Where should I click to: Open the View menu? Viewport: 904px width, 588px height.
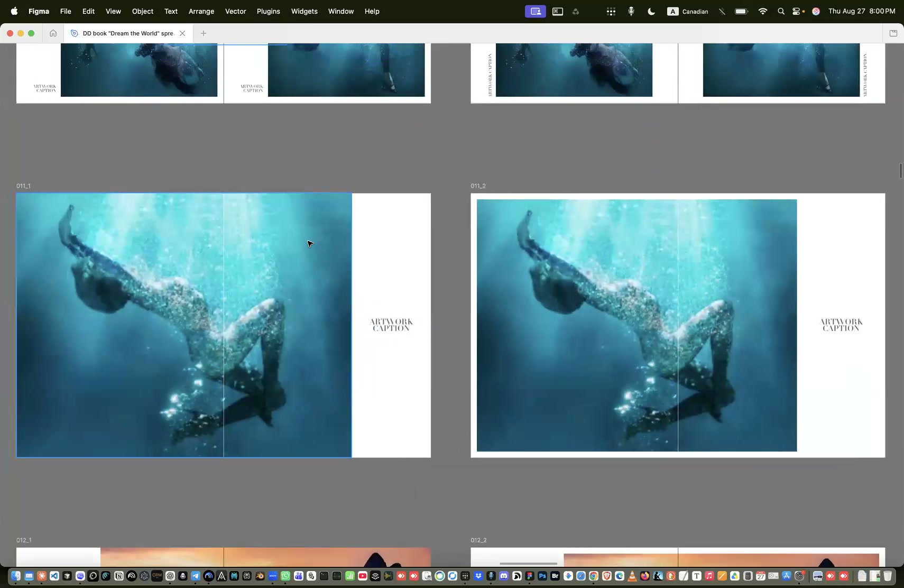(x=113, y=11)
